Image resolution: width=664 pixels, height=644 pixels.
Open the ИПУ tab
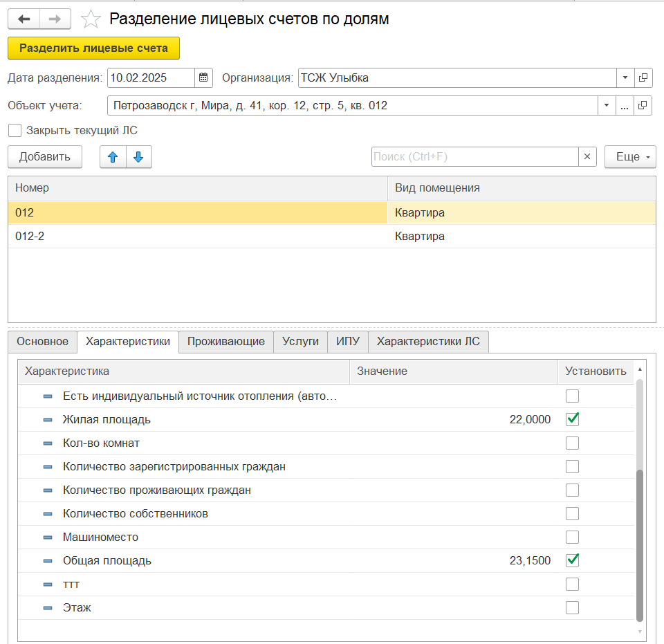pos(348,342)
